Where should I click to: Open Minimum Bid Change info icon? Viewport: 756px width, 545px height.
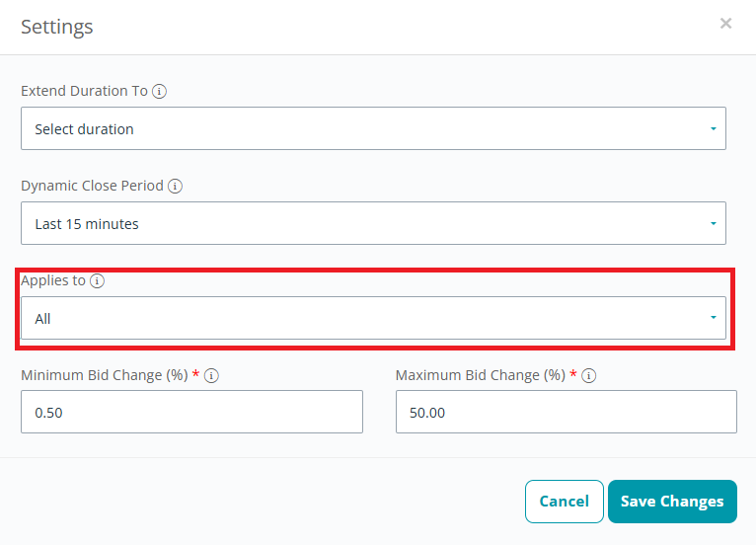211,376
